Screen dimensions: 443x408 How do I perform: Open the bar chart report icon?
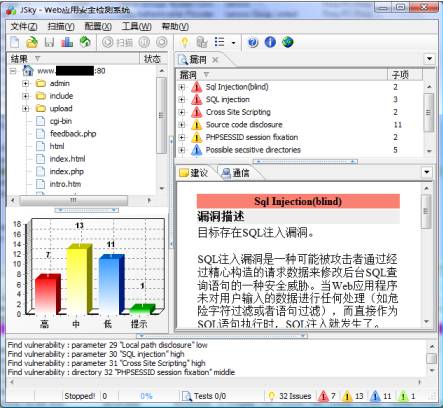(67, 42)
